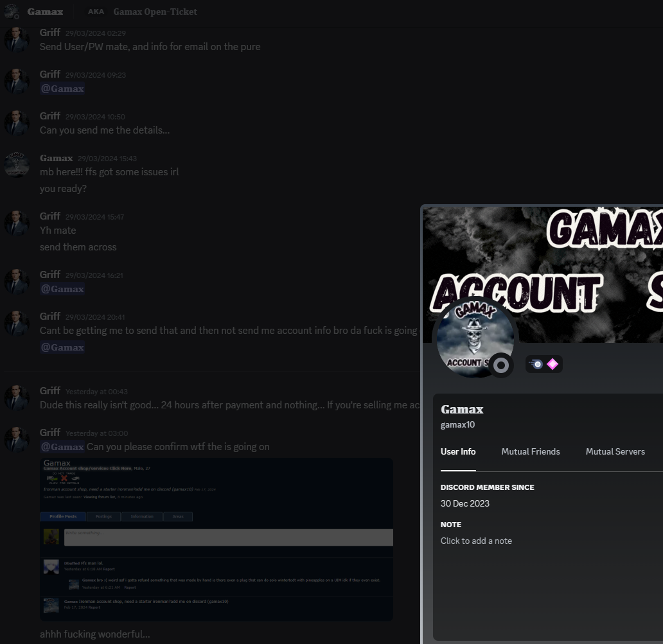Click Griff's avatar on the 10:50 message
The height and width of the screenshot is (644, 663).
click(17, 123)
